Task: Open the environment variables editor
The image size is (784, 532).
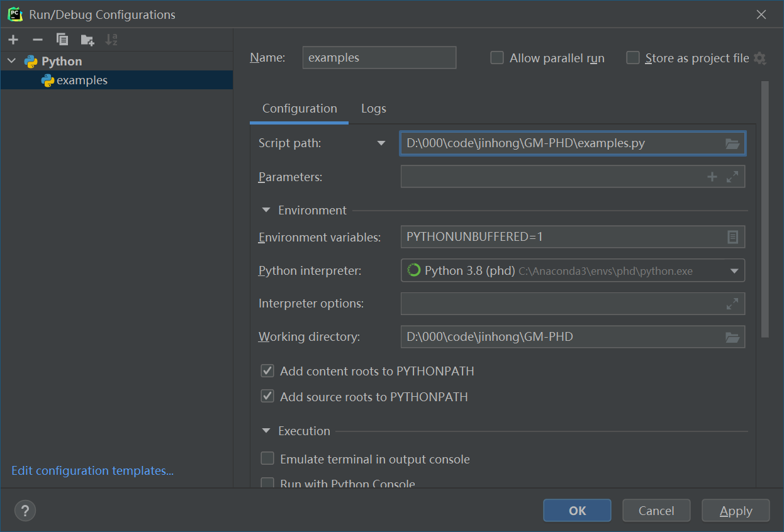Action: pyautogui.click(x=732, y=236)
